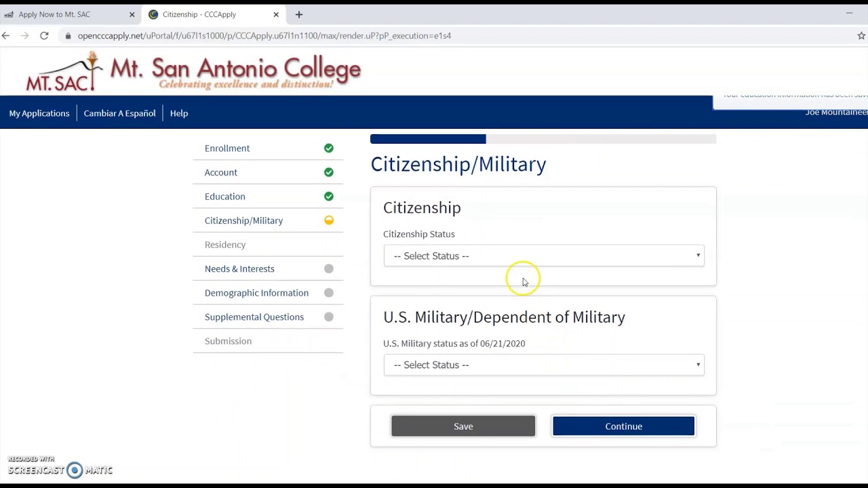Click green checkmark beside Enrollment
This screenshot has width=868, height=488.
coord(329,148)
